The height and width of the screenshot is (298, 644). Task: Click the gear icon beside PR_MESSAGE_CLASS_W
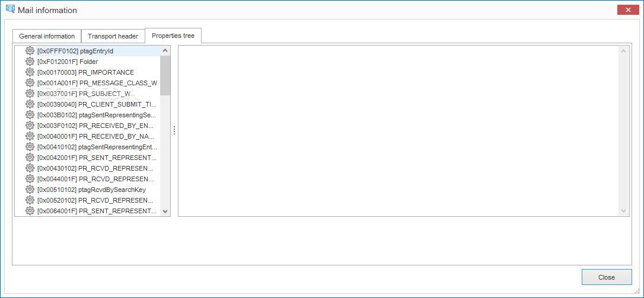click(30, 83)
